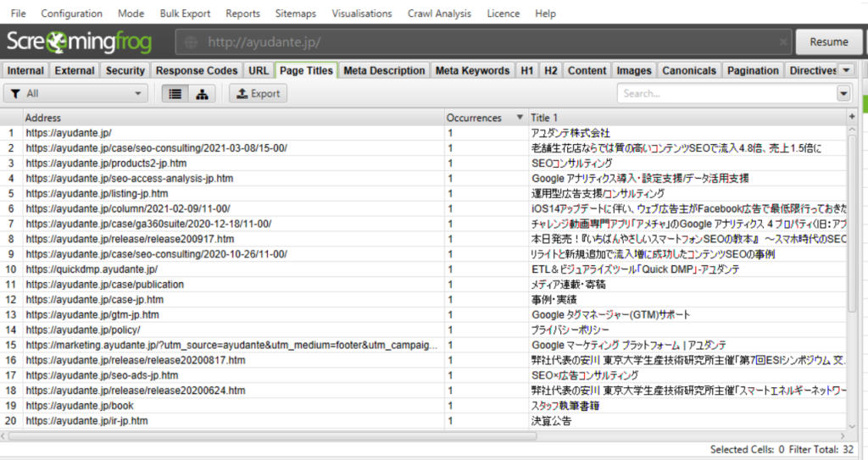The width and height of the screenshot is (868, 460).
Task: Switch to the Internal tab
Action: (x=25, y=70)
